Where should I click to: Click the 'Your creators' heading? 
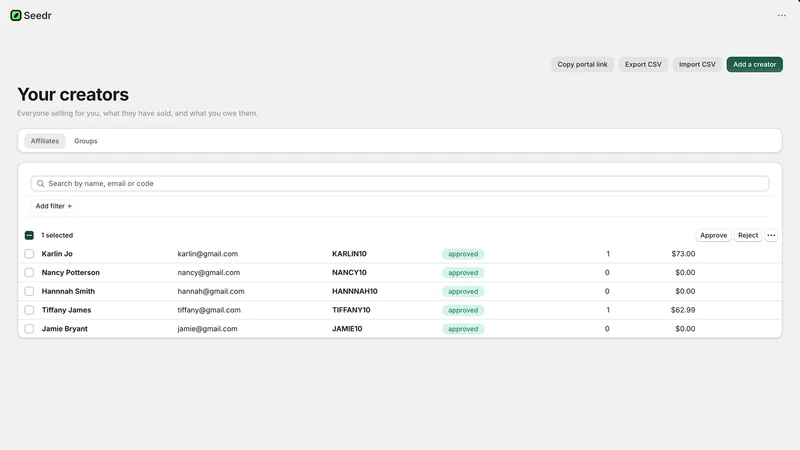pos(73,94)
